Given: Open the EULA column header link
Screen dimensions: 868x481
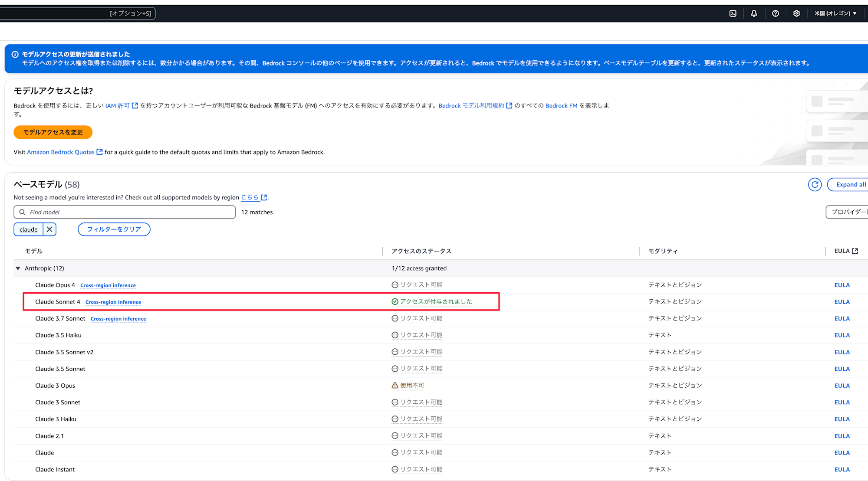Looking at the screenshot, I should tap(846, 251).
